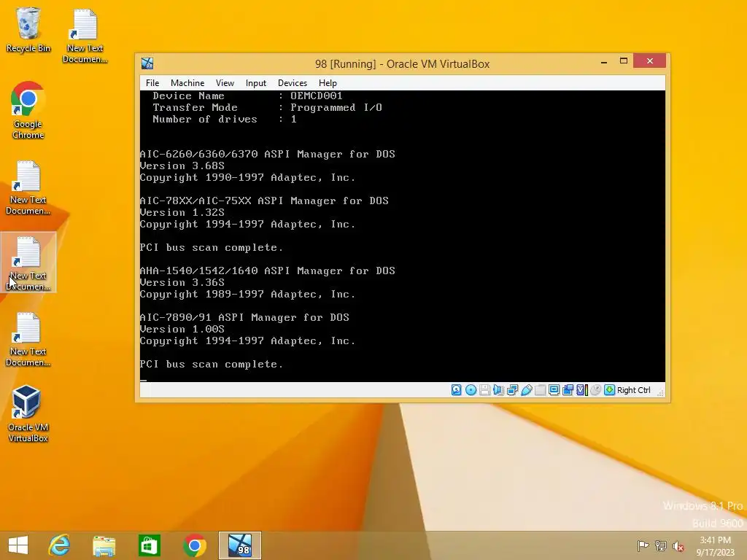Select the highlighted New Text Document shortcut

(28, 262)
